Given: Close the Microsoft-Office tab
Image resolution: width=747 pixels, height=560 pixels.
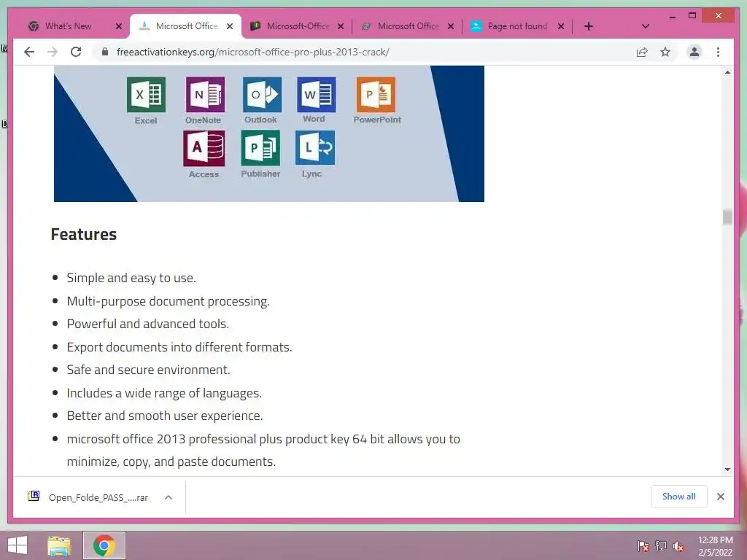Looking at the screenshot, I should coord(341,27).
